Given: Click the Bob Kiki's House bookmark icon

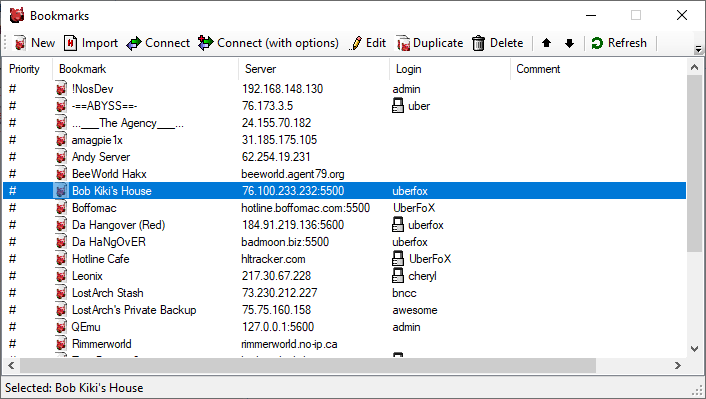Looking at the screenshot, I should click(61, 191).
